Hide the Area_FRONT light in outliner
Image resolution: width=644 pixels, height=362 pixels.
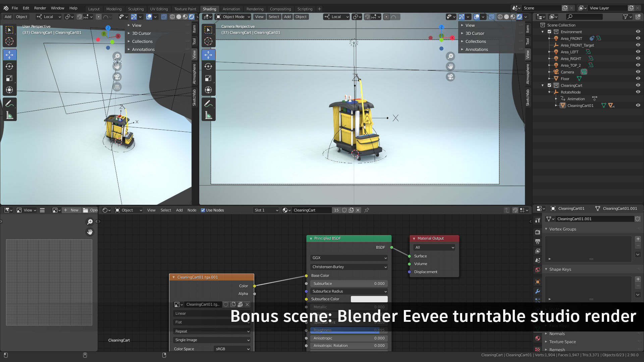638,38
